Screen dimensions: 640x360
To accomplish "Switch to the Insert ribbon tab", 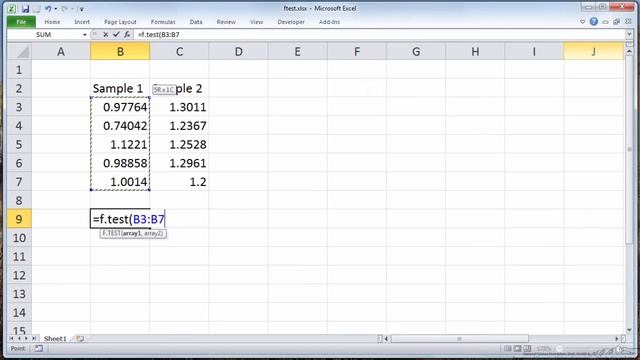I will click(x=82, y=22).
